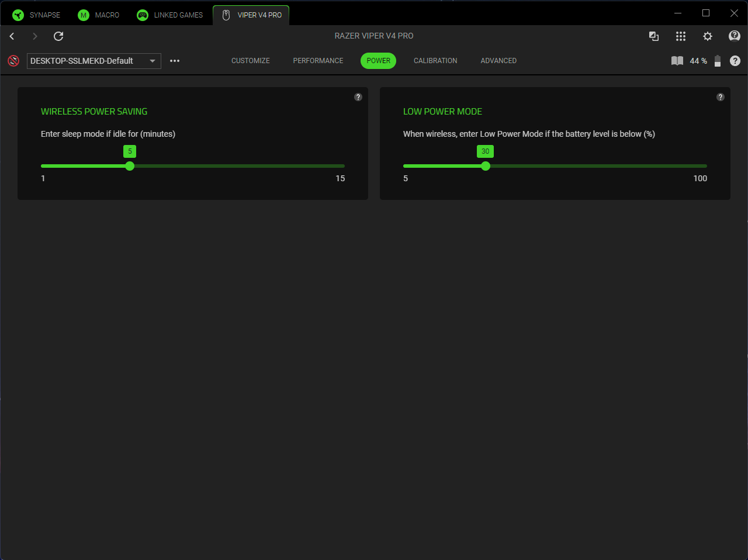Click the RAZER VIPER V4 PRO title
Screen dimensions: 748x560
point(374,36)
